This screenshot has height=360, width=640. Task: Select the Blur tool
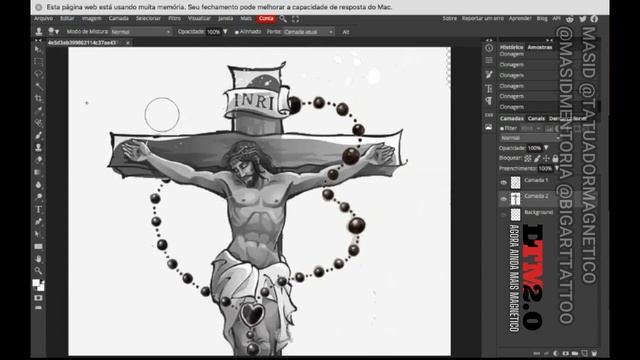(x=38, y=184)
